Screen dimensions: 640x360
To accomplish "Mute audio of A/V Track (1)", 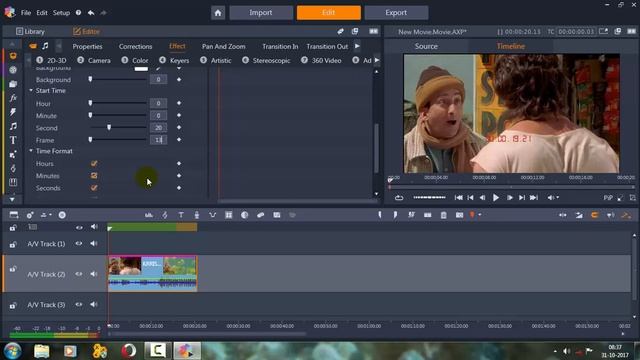I will click(94, 244).
